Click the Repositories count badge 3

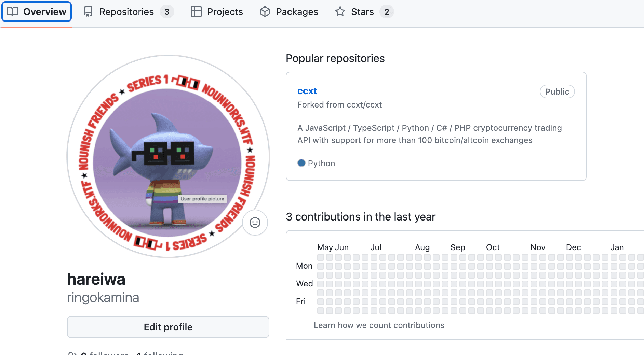coord(167,12)
